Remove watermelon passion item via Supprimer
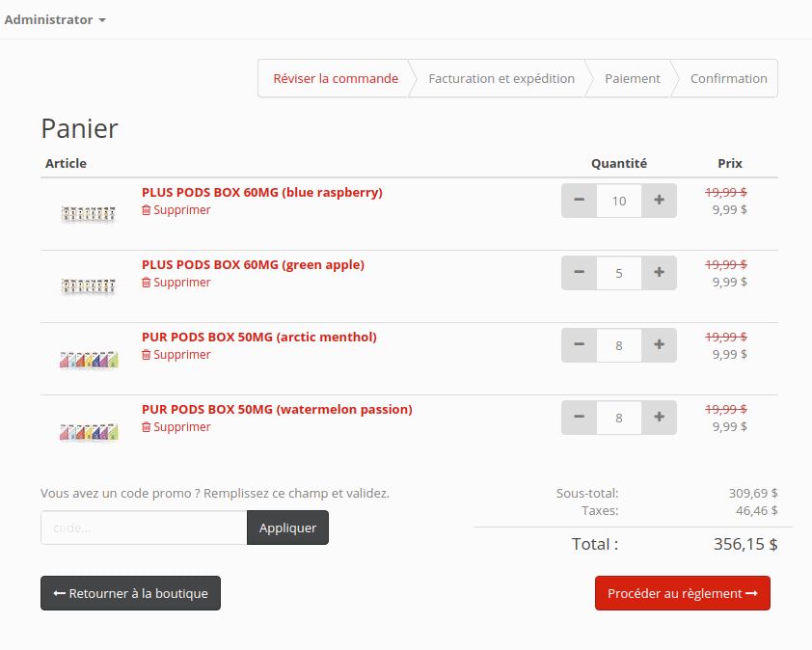The height and width of the screenshot is (650, 812). click(176, 427)
